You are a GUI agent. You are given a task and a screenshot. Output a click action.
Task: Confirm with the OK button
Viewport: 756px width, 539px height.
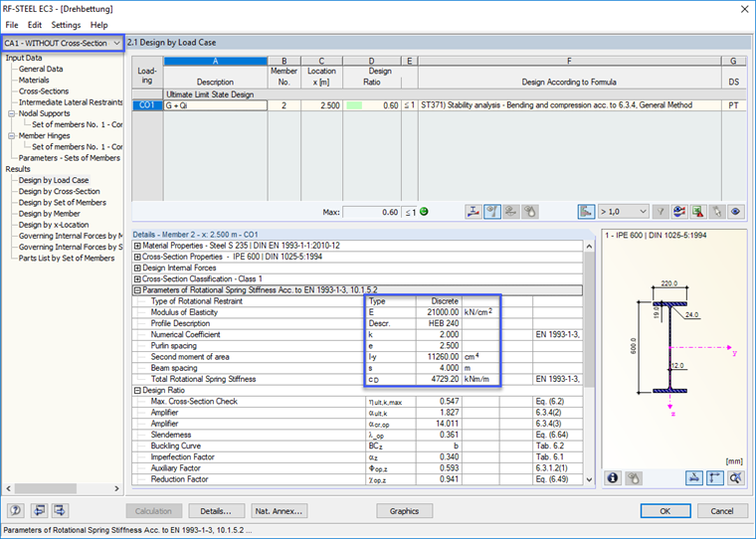pos(664,511)
